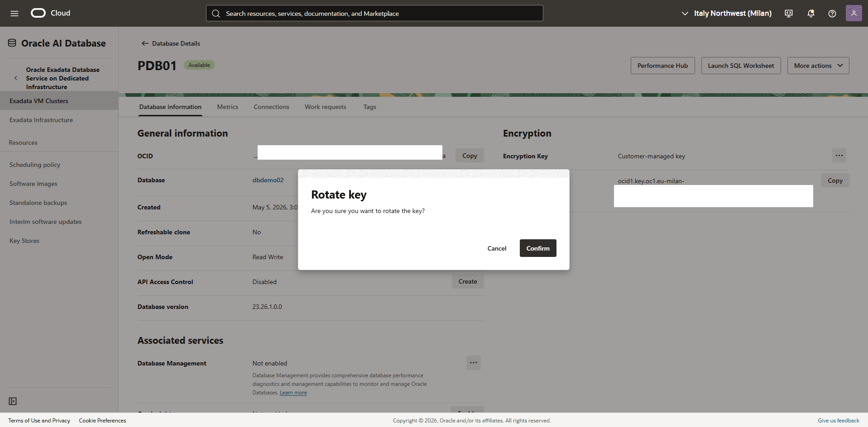Confirm the key rotation
The image size is (868, 427).
538,248
